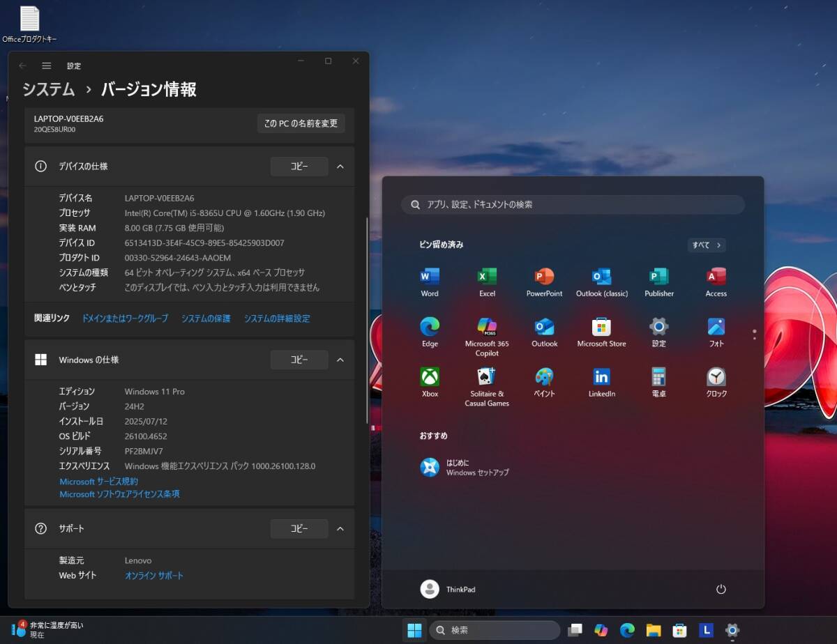Open the new Outlook pinned app

tap(544, 332)
